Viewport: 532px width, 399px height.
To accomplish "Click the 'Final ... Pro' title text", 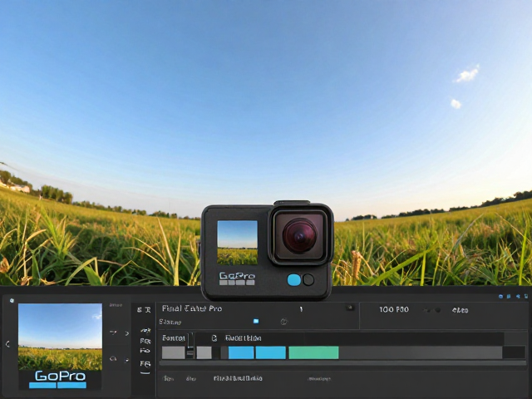I will click(192, 308).
